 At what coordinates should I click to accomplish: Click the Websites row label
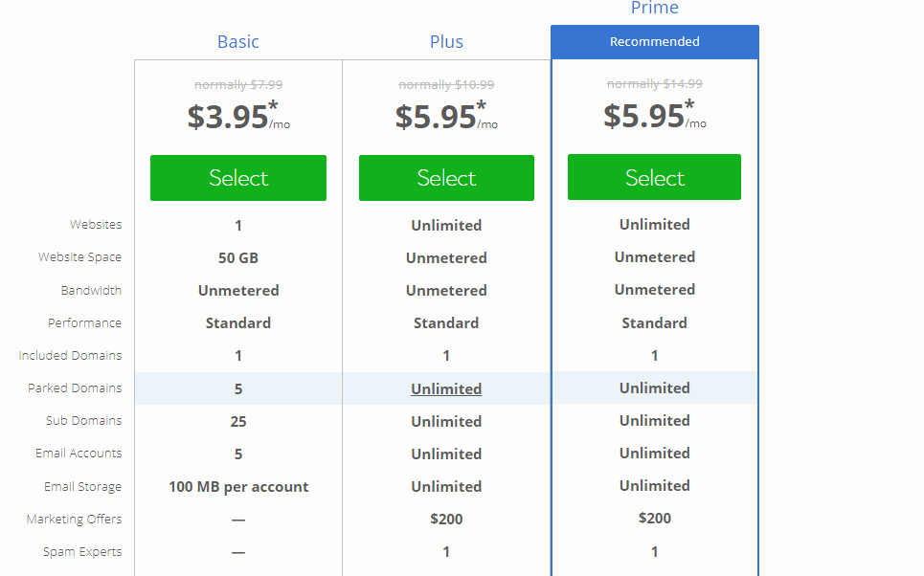96,225
